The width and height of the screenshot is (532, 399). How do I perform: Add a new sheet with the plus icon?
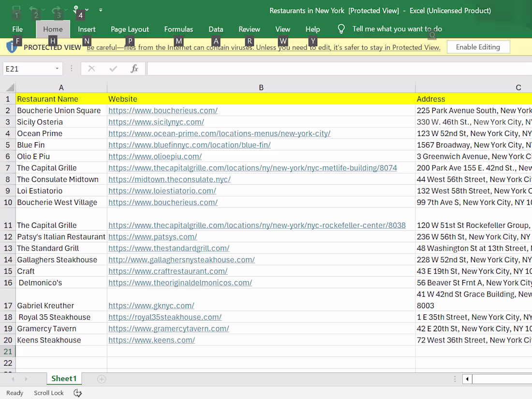[102, 379]
